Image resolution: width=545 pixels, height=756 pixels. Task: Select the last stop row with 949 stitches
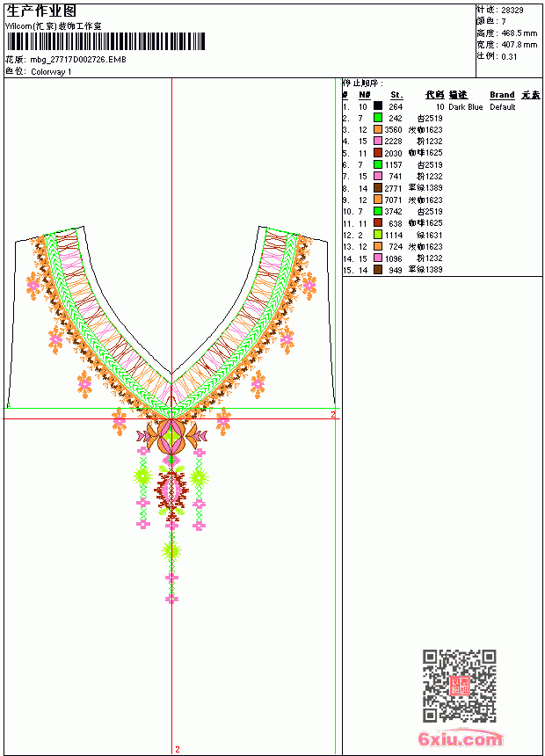coord(393,270)
